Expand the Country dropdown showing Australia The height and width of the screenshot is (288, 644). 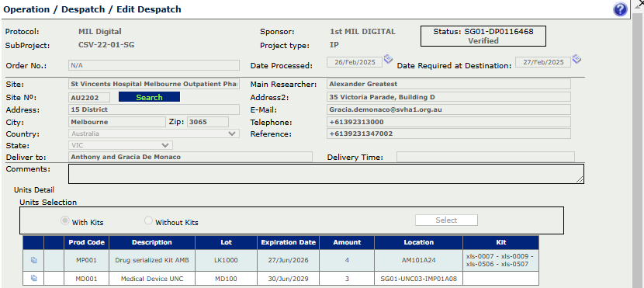(x=154, y=134)
